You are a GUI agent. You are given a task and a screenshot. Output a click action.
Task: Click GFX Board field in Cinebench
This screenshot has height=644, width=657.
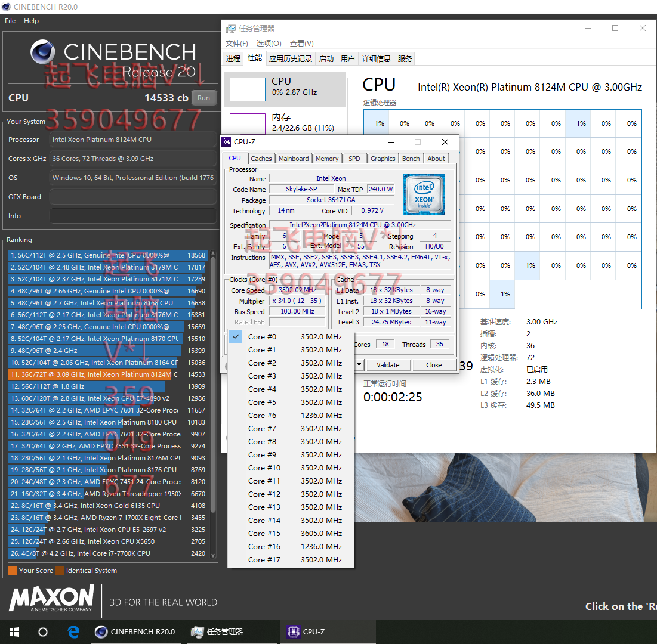click(133, 197)
